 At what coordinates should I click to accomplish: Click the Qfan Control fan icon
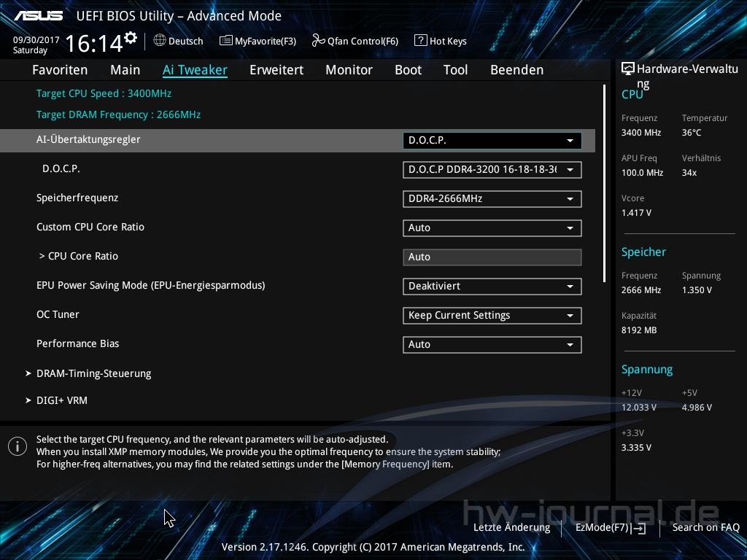coord(318,41)
